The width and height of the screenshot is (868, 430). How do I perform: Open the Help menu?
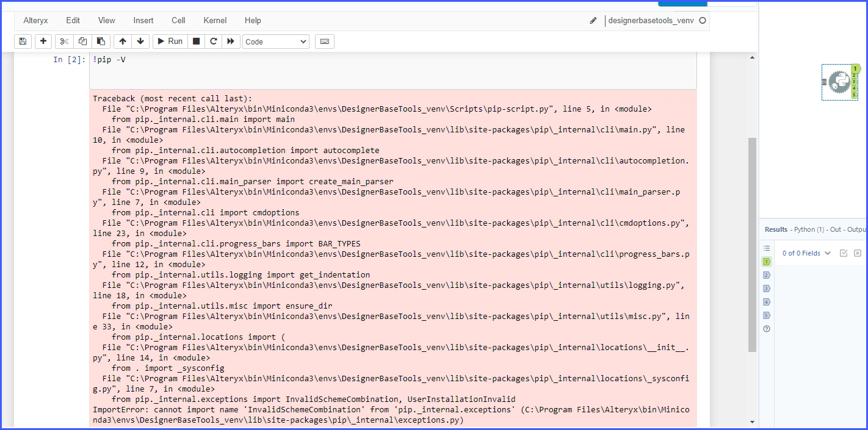pos(253,20)
